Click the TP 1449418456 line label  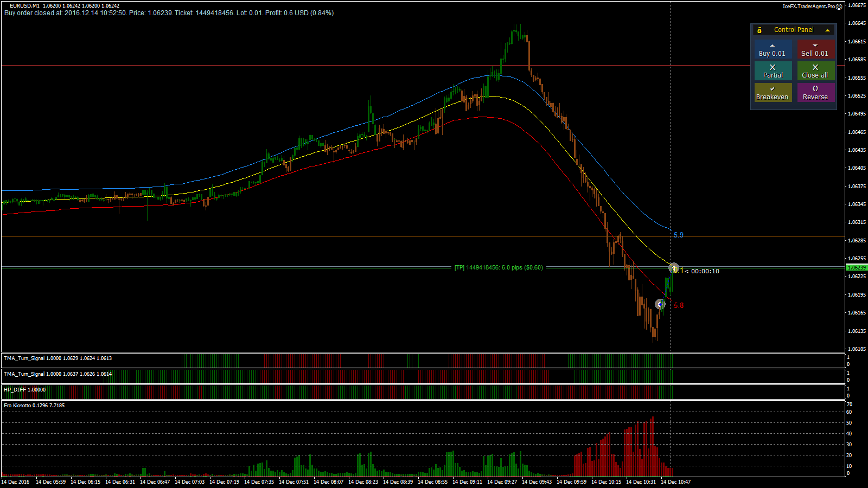(499, 267)
